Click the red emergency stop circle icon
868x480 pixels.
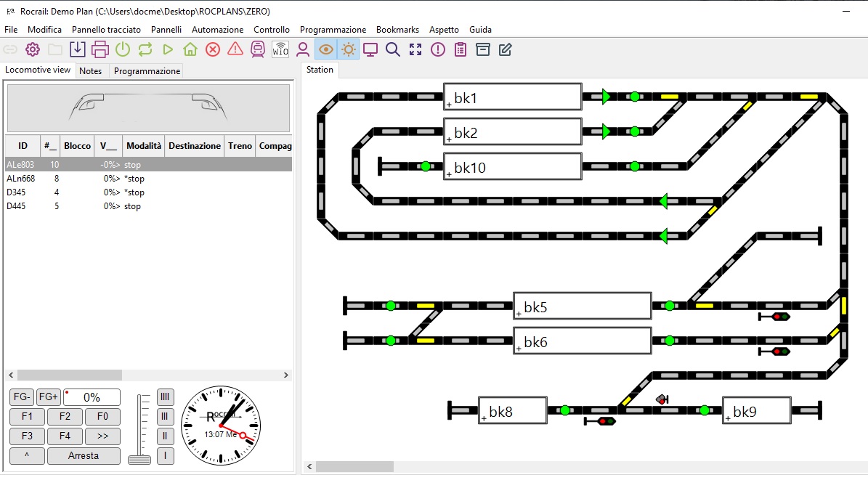click(213, 49)
